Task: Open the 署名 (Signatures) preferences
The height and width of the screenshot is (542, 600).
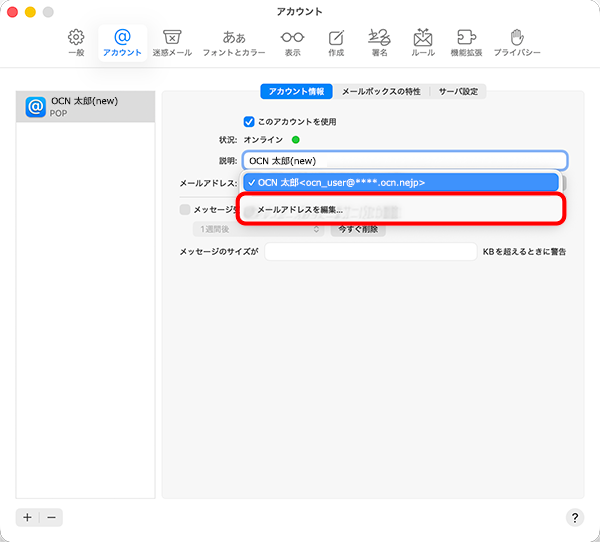Action: coord(378,41)
